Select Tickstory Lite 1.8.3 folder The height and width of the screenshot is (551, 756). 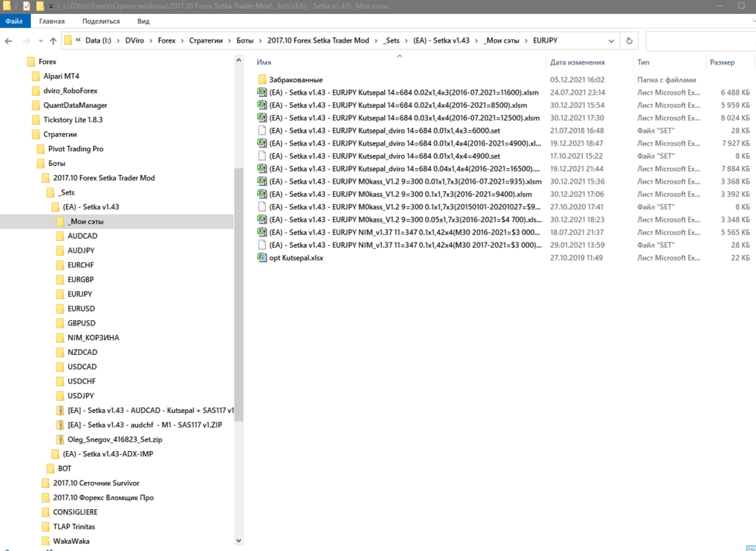click(73, 120)
